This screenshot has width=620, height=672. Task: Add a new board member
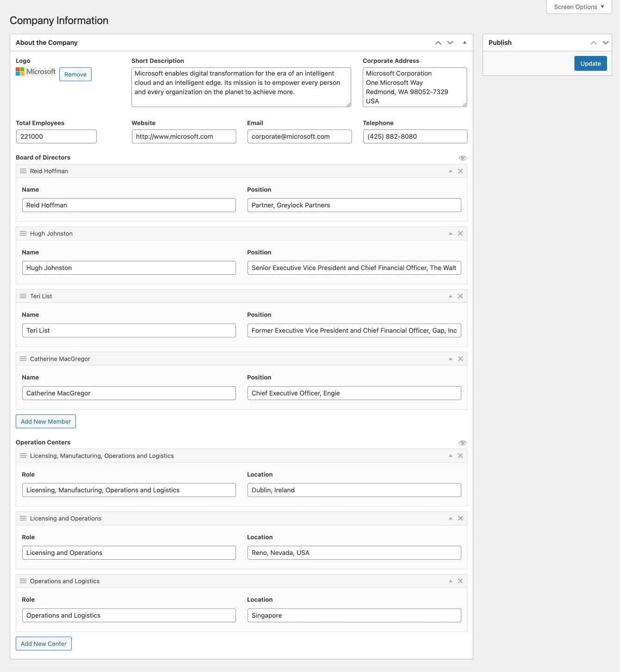click(x=46, y=421)
